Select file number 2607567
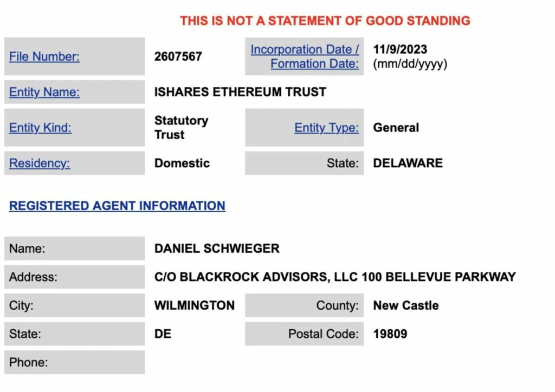This screenshot has height=392, width=555. pyautogui.click(x=178, y=56)
